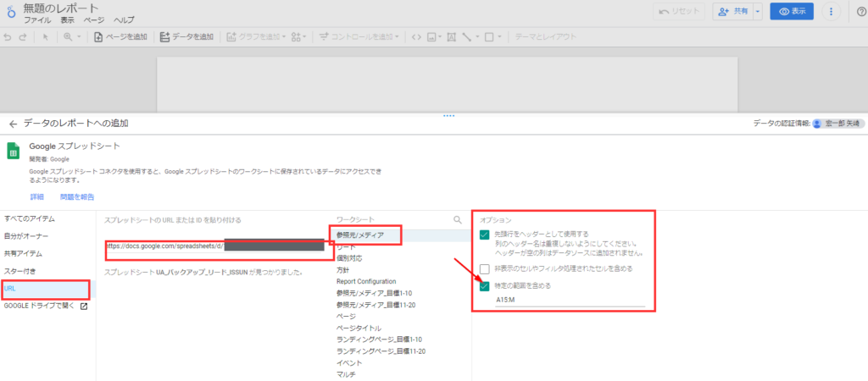The width and height of the screenshot is (868, 381).
Task: Select the selection mode pointer tool
Action: tap(46, 37)
